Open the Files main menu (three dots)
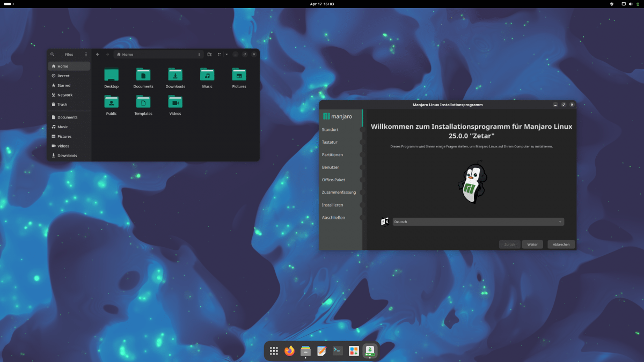 86,54
